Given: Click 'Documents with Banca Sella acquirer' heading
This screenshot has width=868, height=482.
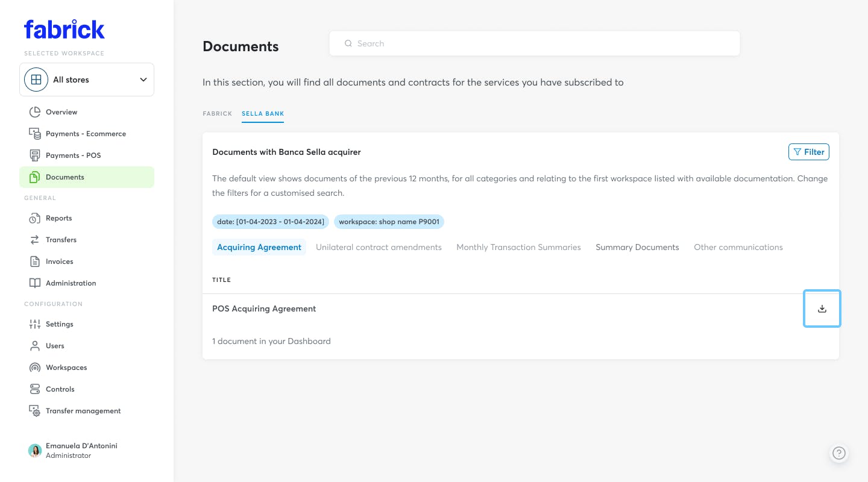Looking at the screenshot, I should (x=286, y=152).
